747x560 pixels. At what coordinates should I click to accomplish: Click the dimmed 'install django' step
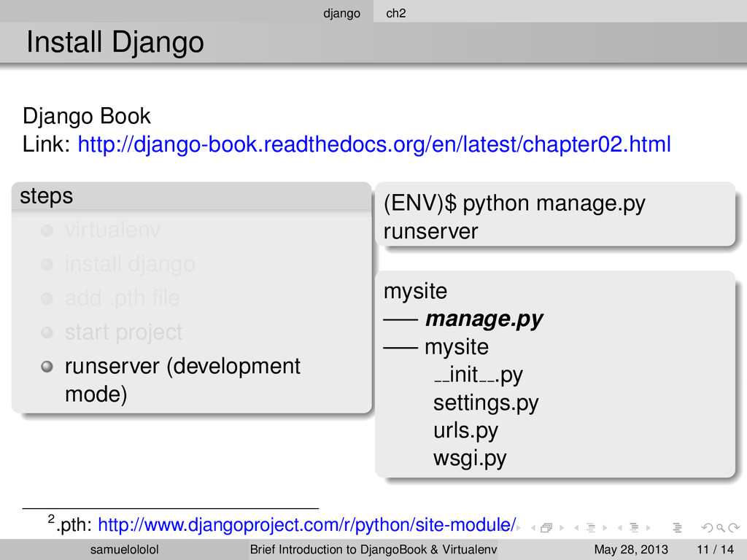[x=130, y=264]
